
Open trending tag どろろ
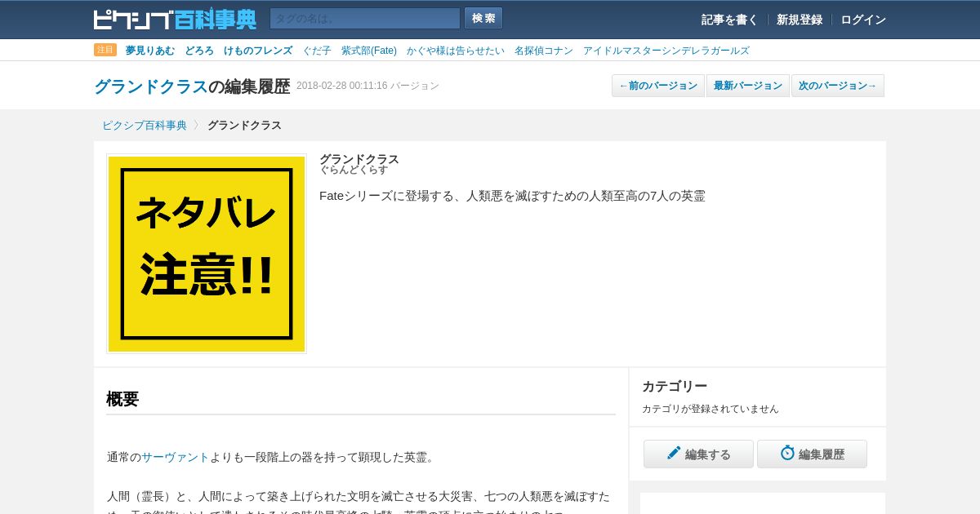tap(199, 51)
